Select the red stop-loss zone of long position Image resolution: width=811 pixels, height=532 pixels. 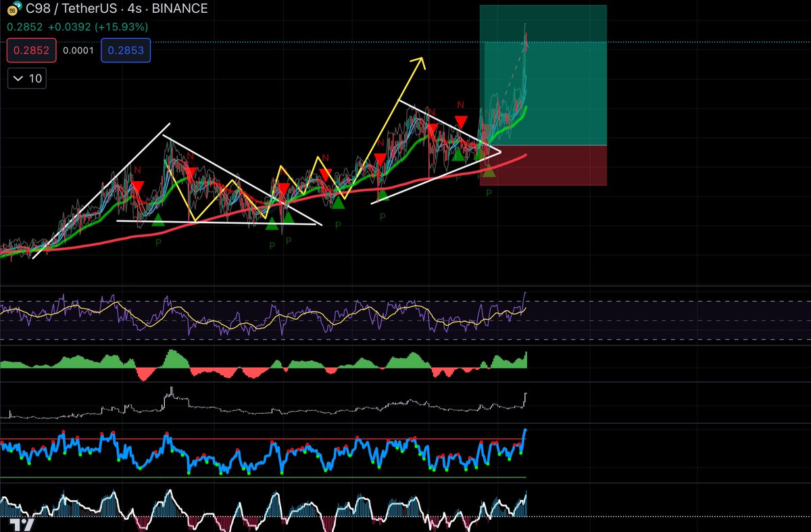pos(543,165)
